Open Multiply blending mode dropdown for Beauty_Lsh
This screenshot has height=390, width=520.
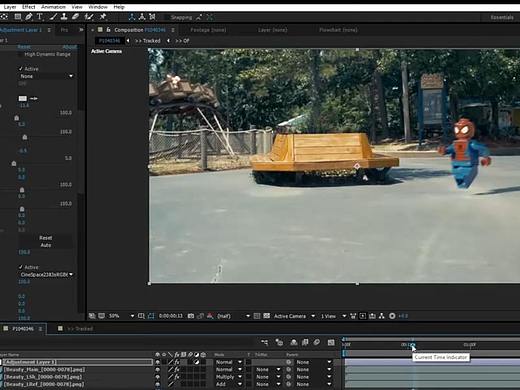(x=229, y=377)
